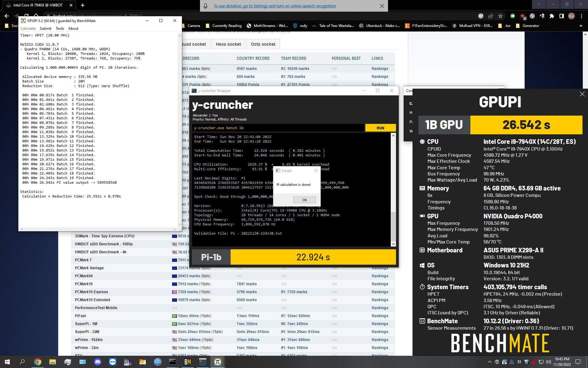Image resolution: width=588 pixels, height=368 pixels.
Task: Open Uberduck bookmark
Action: pyautogui.click(x=379, y=26)
